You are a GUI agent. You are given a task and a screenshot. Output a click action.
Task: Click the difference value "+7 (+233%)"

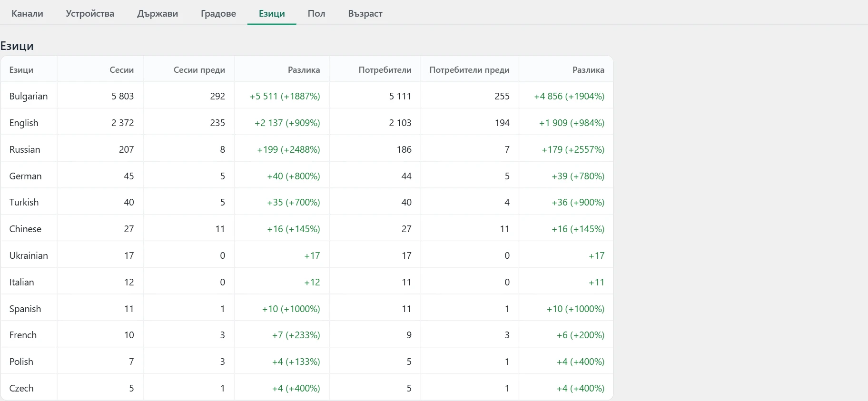296,335
